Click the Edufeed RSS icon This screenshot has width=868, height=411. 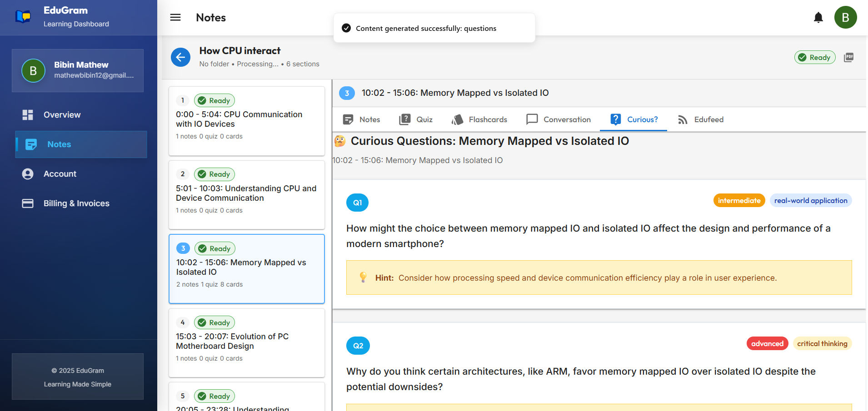tap(683, 119)
